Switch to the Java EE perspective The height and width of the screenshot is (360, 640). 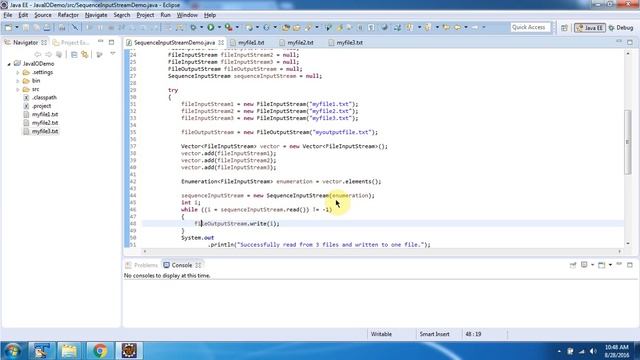pyautogui.click(x=590, y=28)
